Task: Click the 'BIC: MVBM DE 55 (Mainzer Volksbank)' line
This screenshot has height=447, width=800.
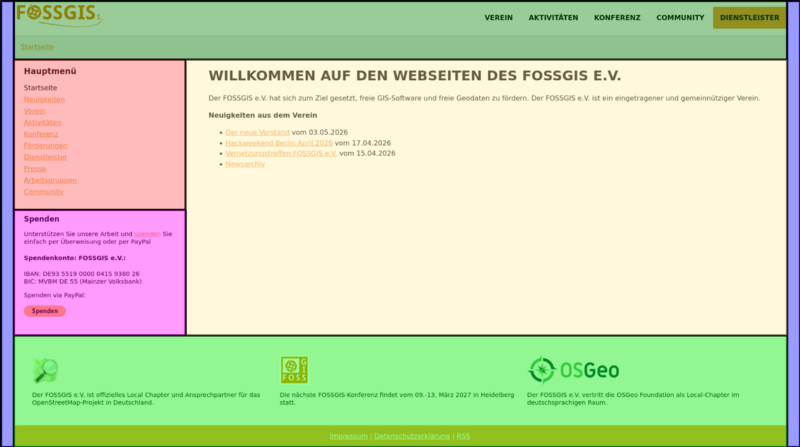Action: [83, 281]
